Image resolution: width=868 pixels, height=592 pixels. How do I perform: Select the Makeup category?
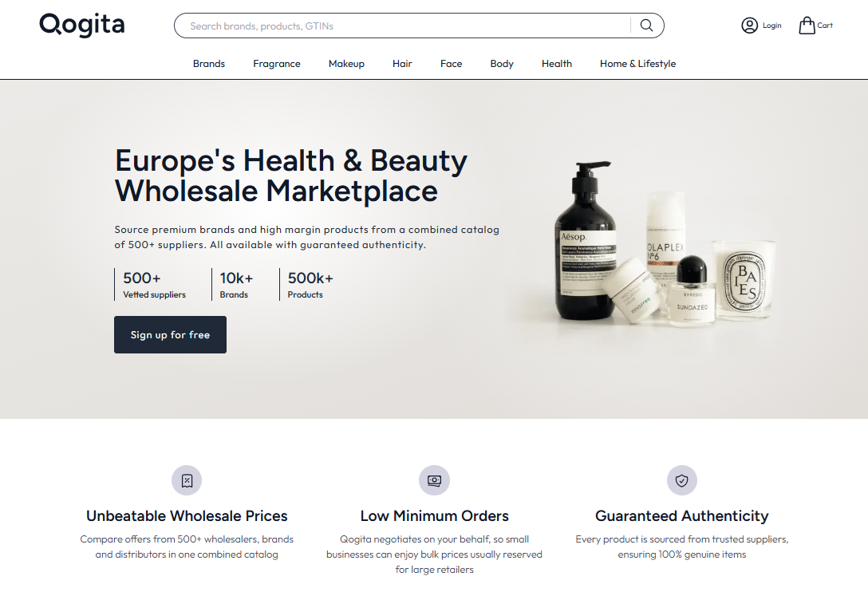pyautogui.click(x=346, y=64)
